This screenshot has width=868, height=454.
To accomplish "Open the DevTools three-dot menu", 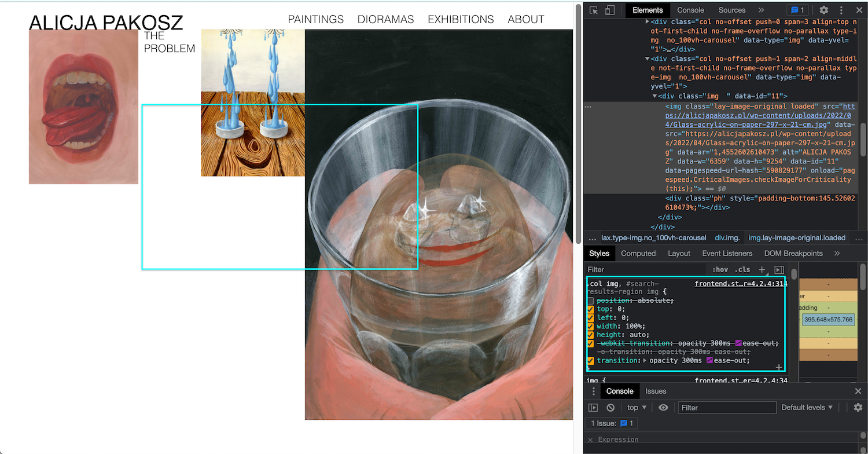I will point(841,10).
